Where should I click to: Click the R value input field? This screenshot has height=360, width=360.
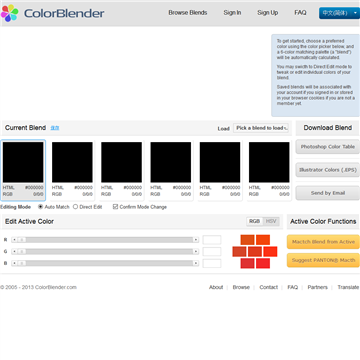(x=212, y=240)
